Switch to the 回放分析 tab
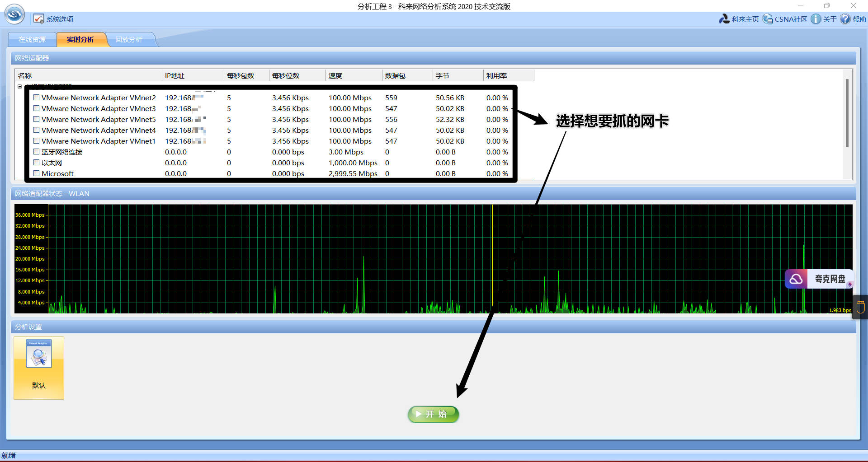The width and height of the screenshot is (868, 462). point(129,40)
